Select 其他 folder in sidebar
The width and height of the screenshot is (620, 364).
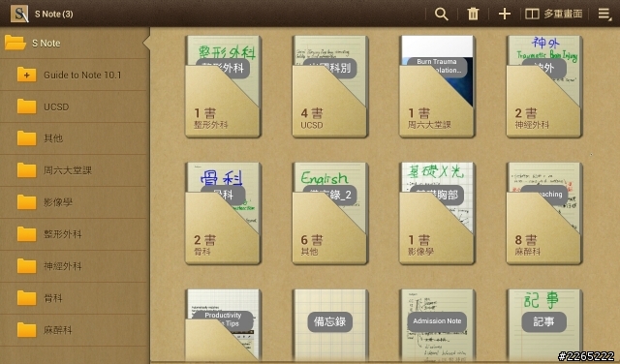(x=74, y=138)
